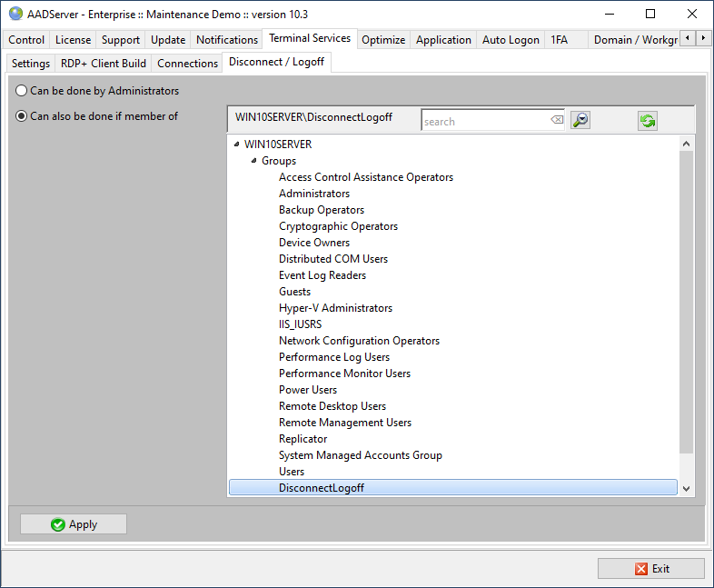Open the RDP+ Client Build sub-tab
Viewport: 714px width, 588px height.
(103, 64)
